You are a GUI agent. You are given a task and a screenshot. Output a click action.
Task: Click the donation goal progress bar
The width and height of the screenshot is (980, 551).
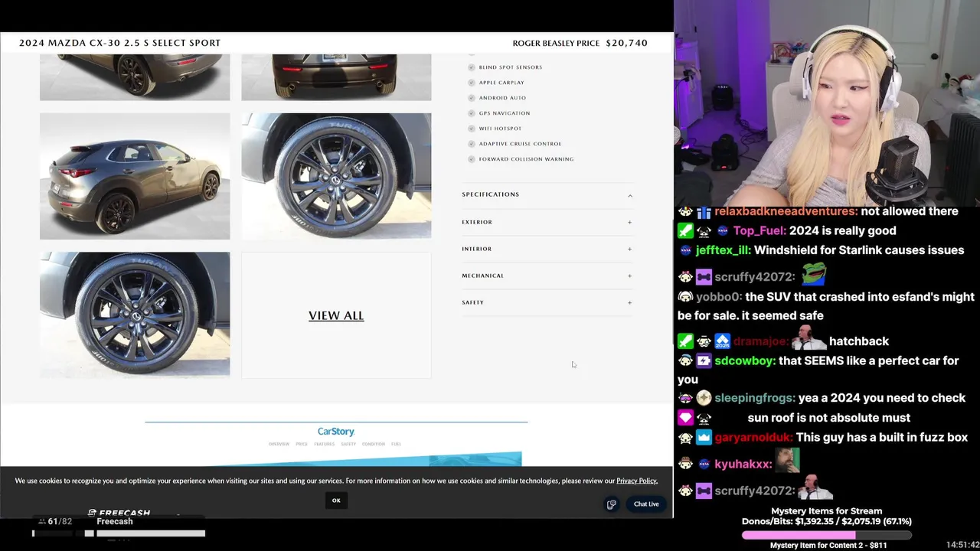(826, 535)
